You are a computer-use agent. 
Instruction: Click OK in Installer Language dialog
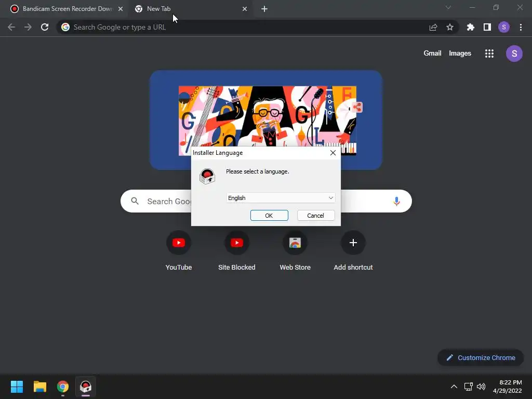click(x=269, y=216)
